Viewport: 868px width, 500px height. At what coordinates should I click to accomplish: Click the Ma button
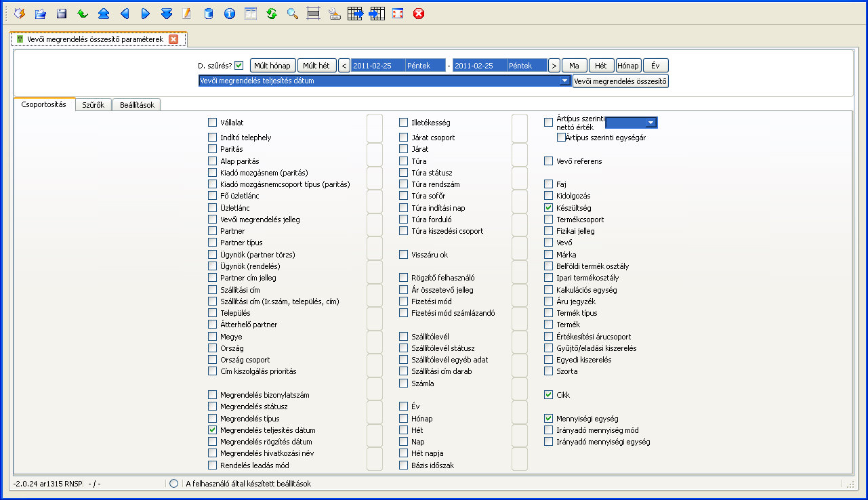575,66
